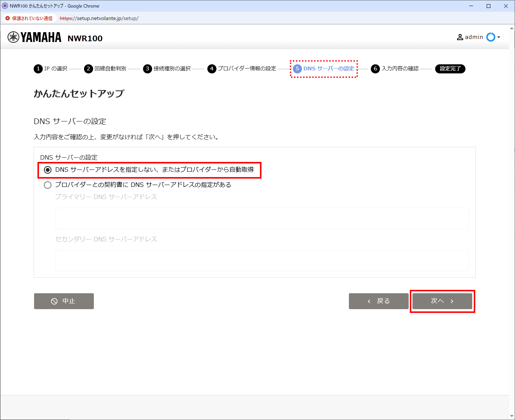
Task: Click the step 6 "入力内容の確認" icon
Action: (375, 68)
